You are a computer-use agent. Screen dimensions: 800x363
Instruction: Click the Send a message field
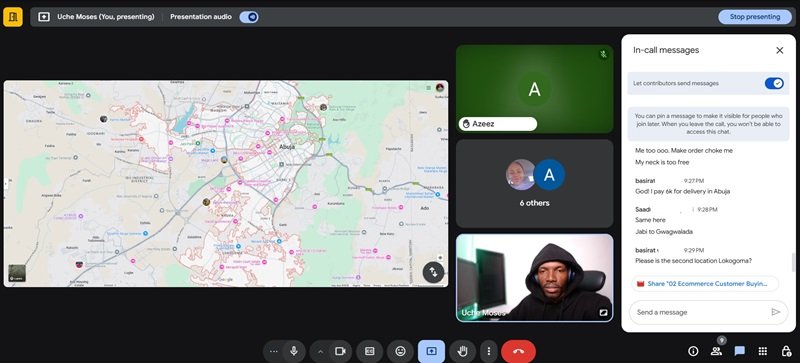702,312
